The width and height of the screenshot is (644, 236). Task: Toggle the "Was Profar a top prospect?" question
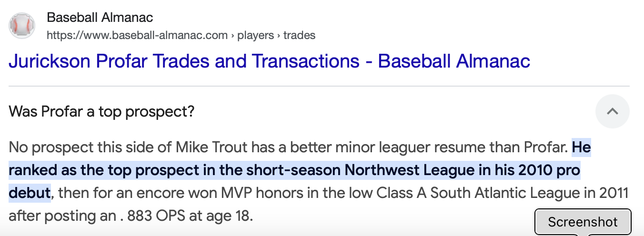(x=102, y=112)
